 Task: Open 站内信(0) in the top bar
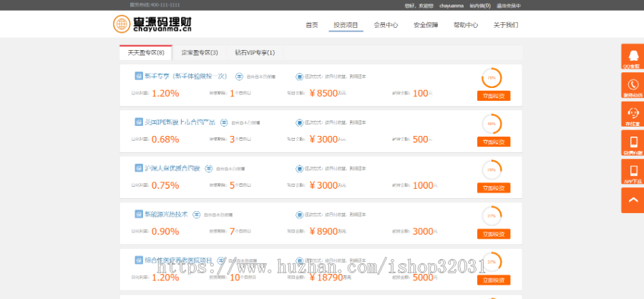pos(480,6)
